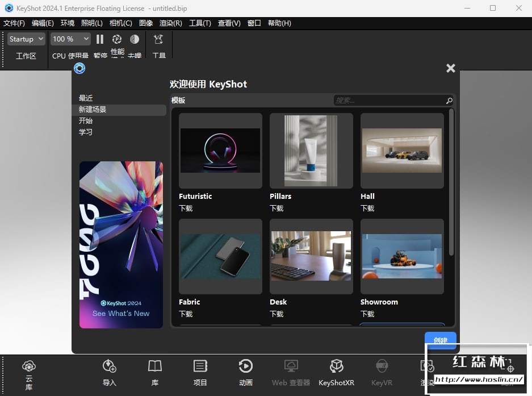Open the CPU usage 100 % dropdown
The image size is (532, 396).
click(x=70, y=39)
